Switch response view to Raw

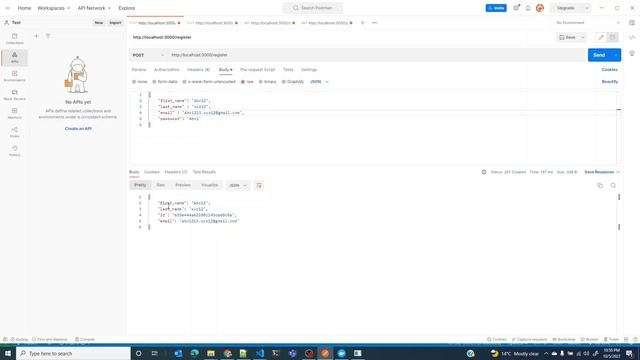point(160,185)
